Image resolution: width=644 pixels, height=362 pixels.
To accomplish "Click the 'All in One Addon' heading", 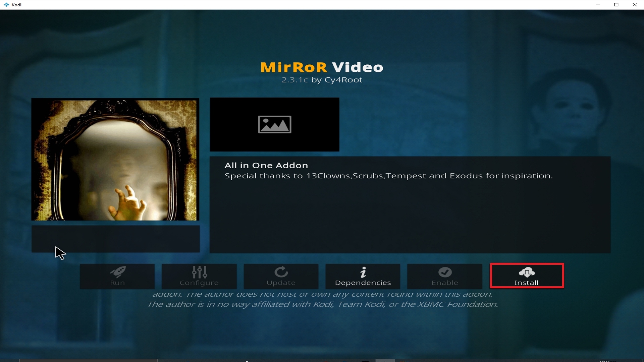I will 266,165.
